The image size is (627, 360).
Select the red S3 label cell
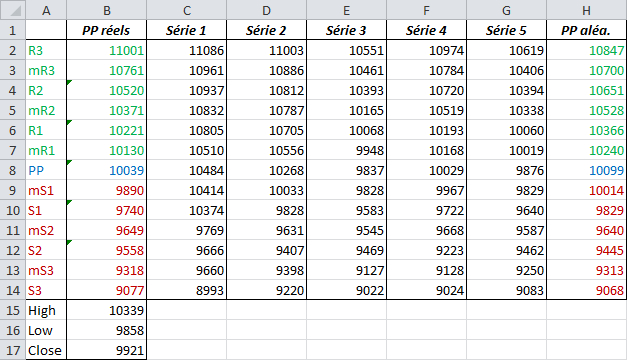[46, 290]
